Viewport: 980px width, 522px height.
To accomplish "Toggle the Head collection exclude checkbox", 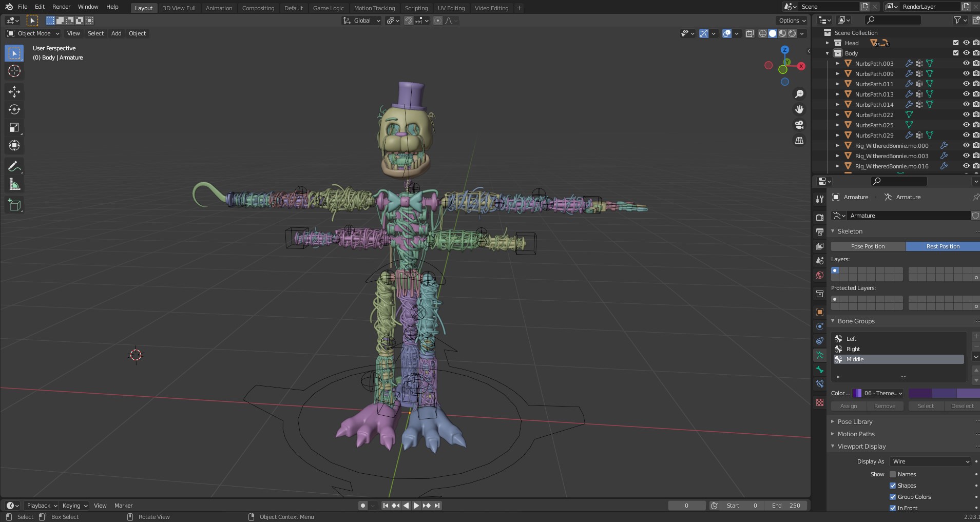I will click(956, 43).
